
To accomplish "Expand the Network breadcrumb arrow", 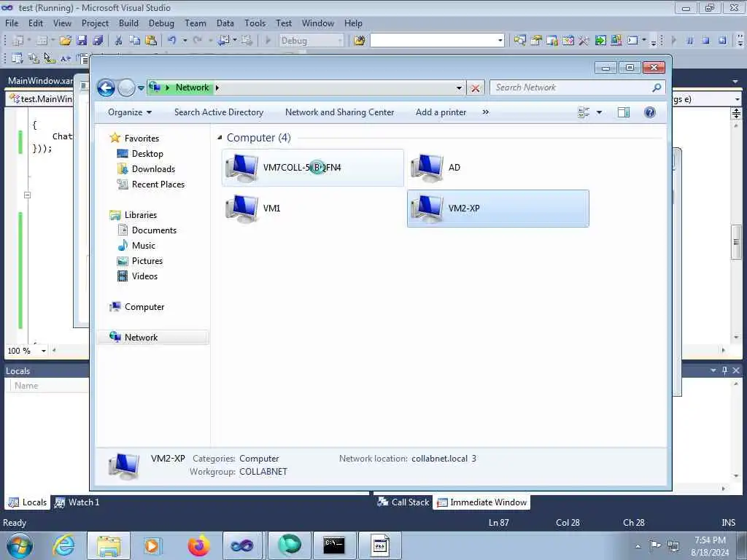I will tap(217, 87).
